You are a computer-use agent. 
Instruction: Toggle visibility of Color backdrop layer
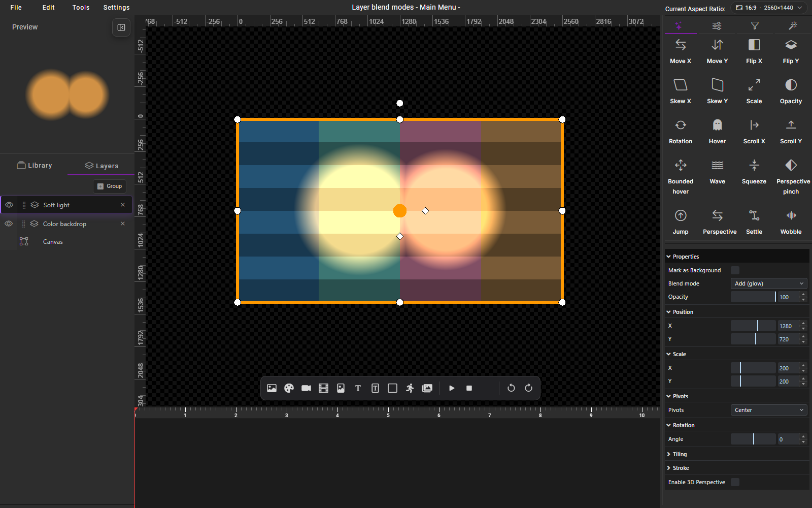9,224
